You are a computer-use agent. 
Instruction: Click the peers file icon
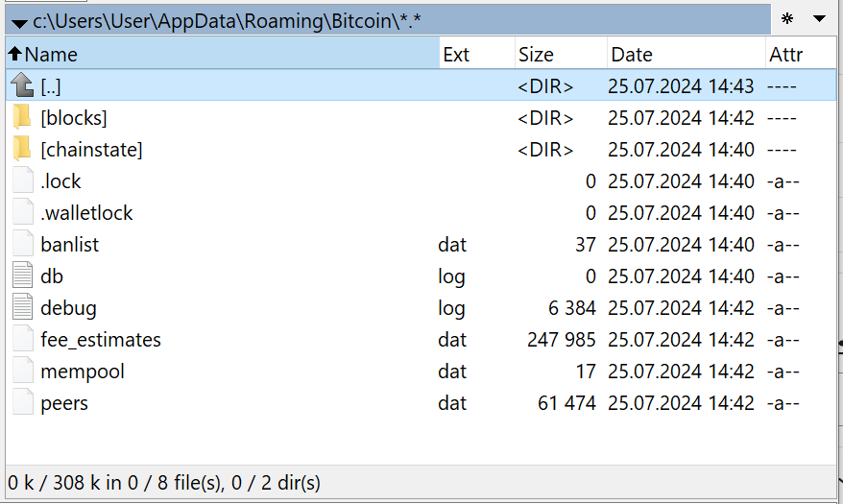pyautogui.click(x=23, y=402)
